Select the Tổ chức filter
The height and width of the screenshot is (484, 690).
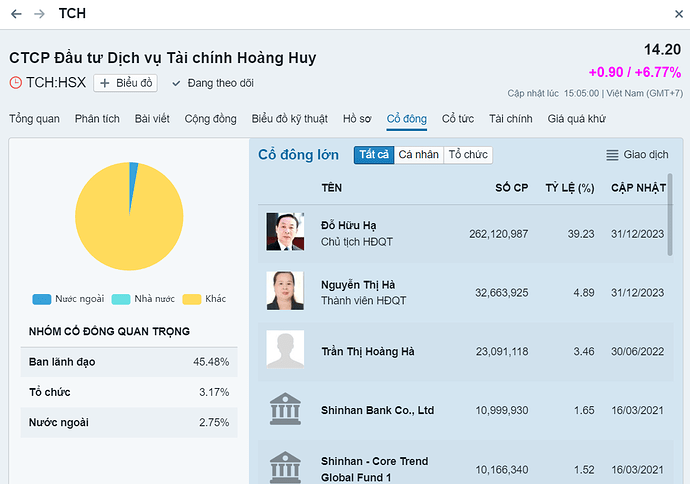click(x=468, y=155)
